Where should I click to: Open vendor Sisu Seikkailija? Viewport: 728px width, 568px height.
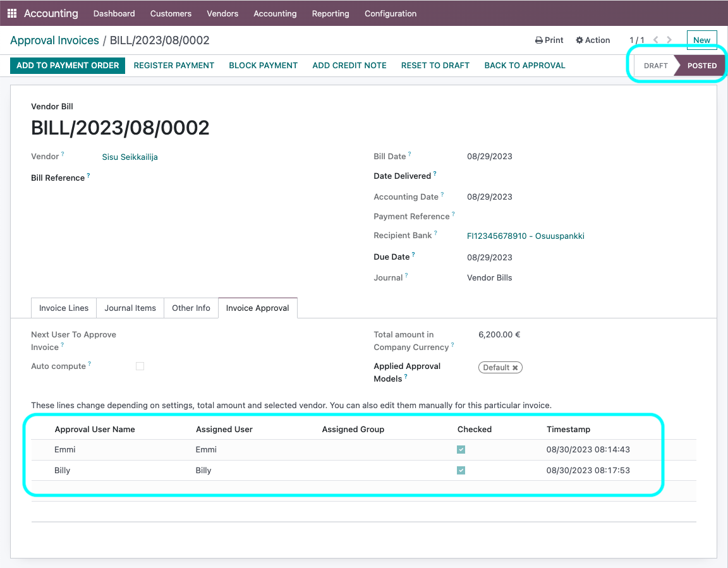click(x=130, y=157)
